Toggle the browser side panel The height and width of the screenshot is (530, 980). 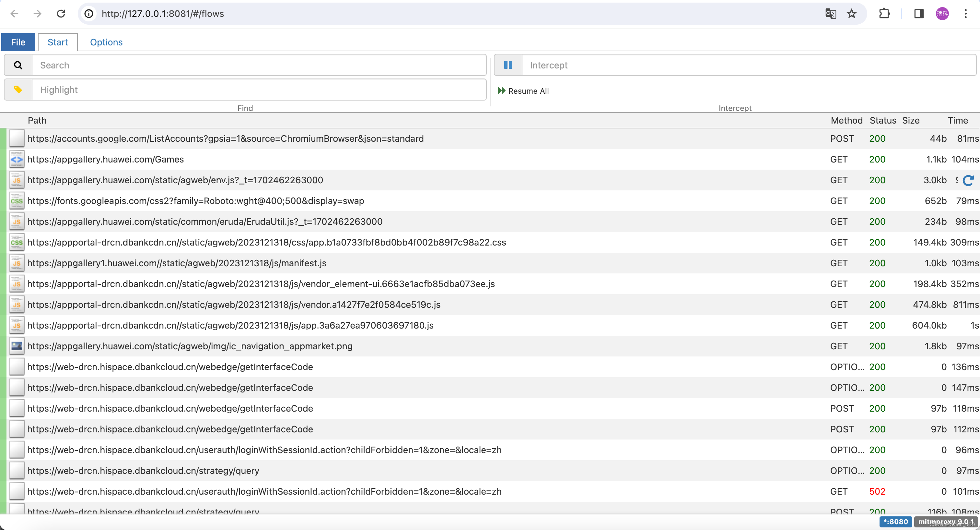pos(919,14)
